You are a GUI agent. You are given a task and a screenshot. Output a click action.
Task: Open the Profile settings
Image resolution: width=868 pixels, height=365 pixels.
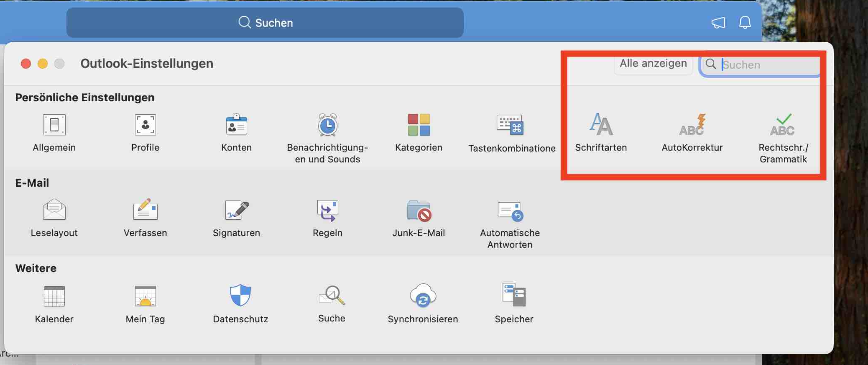[145, 133]
